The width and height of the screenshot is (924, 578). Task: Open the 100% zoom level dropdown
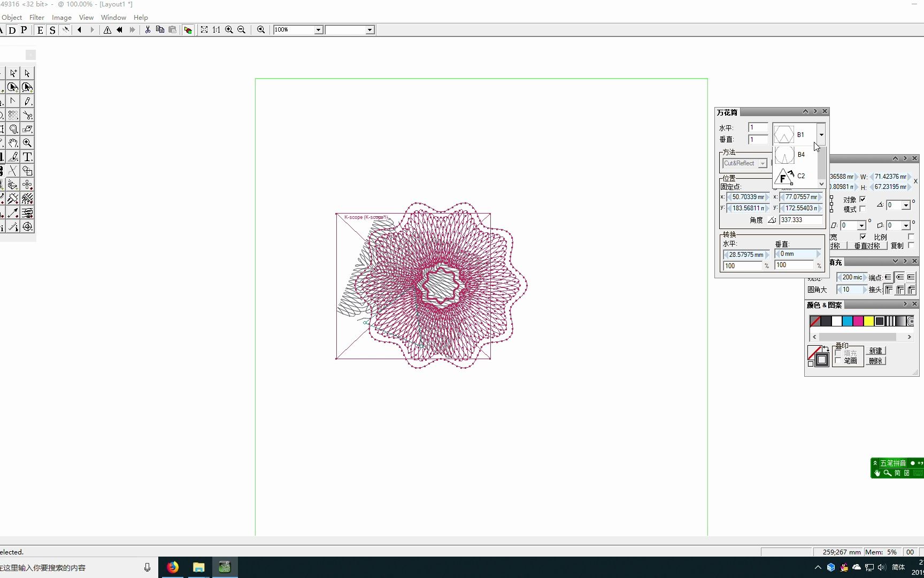point(318,30)
